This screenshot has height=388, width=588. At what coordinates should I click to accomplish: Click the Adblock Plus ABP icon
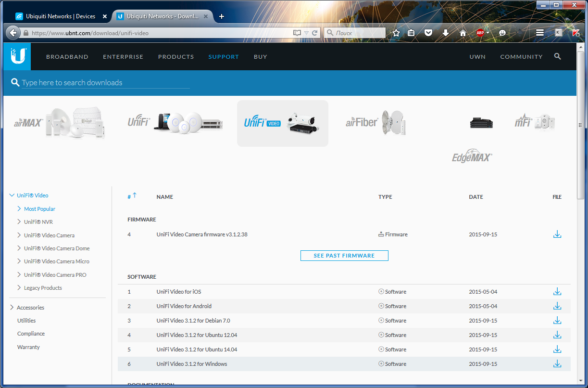(x=480, y=33)
